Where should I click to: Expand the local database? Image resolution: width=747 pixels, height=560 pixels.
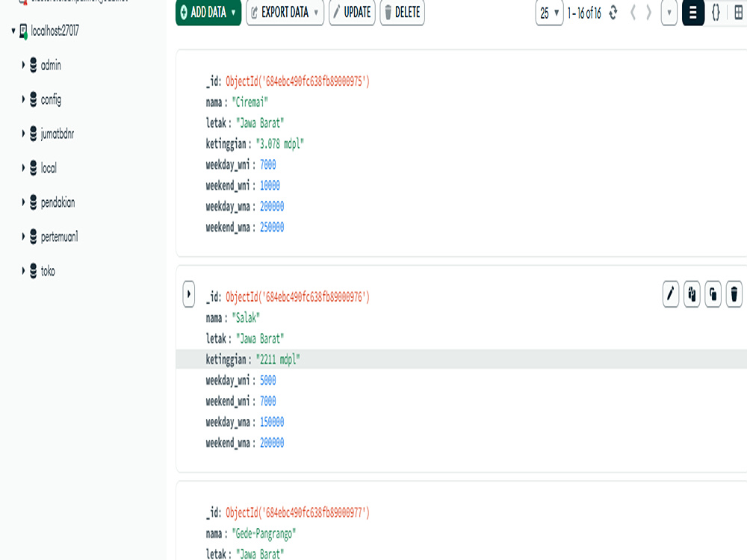click(x=23, y=167)
